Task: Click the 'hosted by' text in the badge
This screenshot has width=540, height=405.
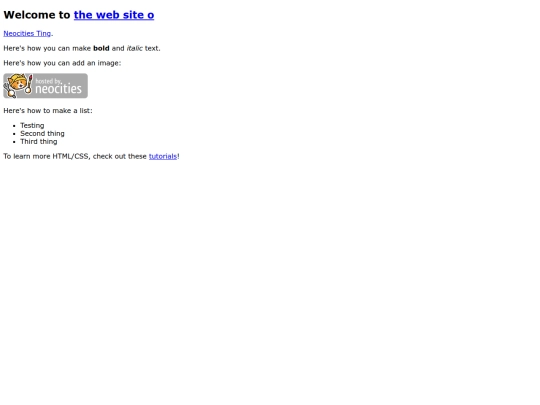Action: [x=48, y=81]
